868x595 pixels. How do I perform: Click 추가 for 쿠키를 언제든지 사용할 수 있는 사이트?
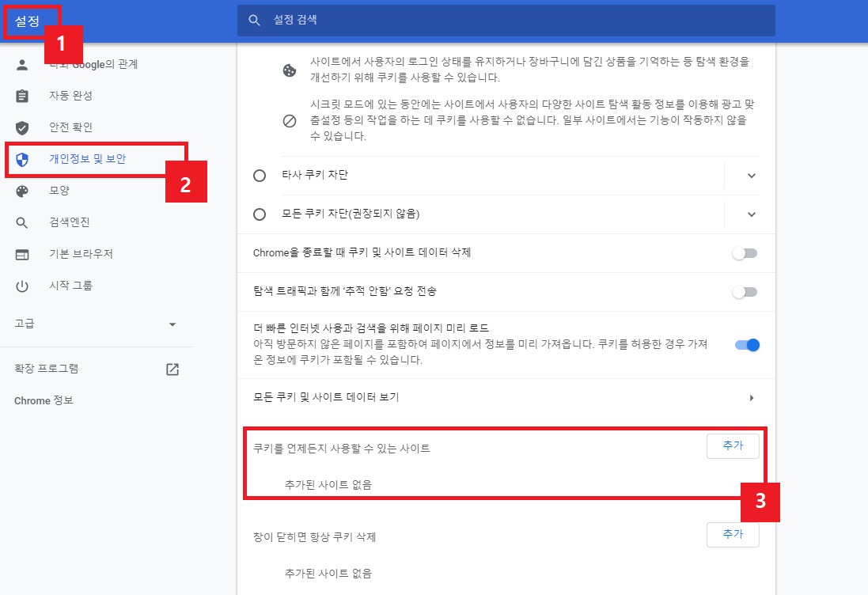point(733,446)
